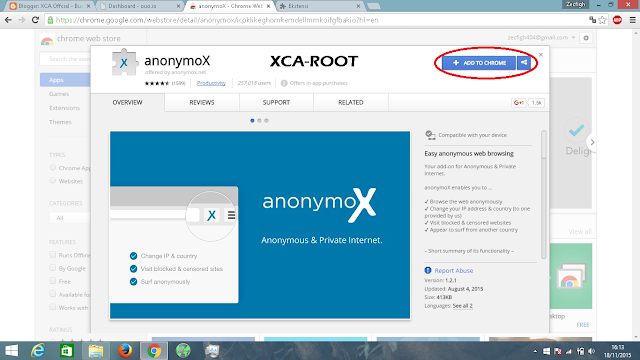Click the Search the store field
This screenshot has width=640, height=360.
pyautogui.click(x=65, y=59)
